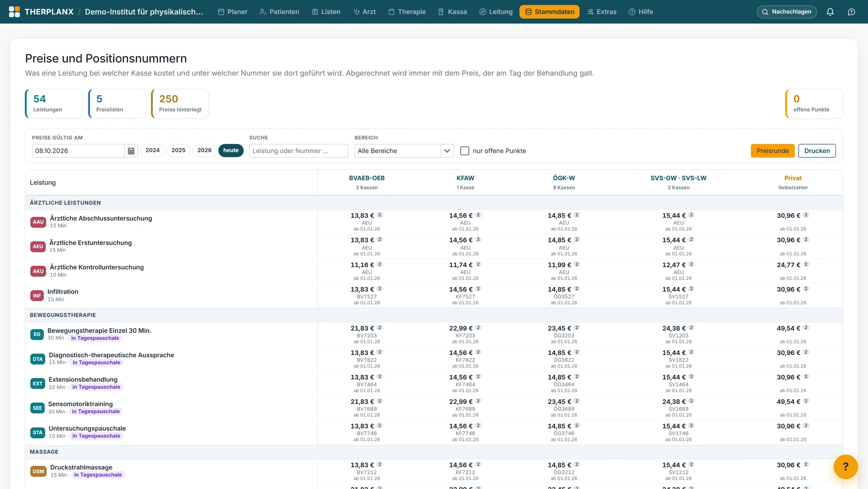The width and height of the screenshot is (868, 489).
Task: Enable the 'nur offene Punkte' checkbox
Action: 464,151
